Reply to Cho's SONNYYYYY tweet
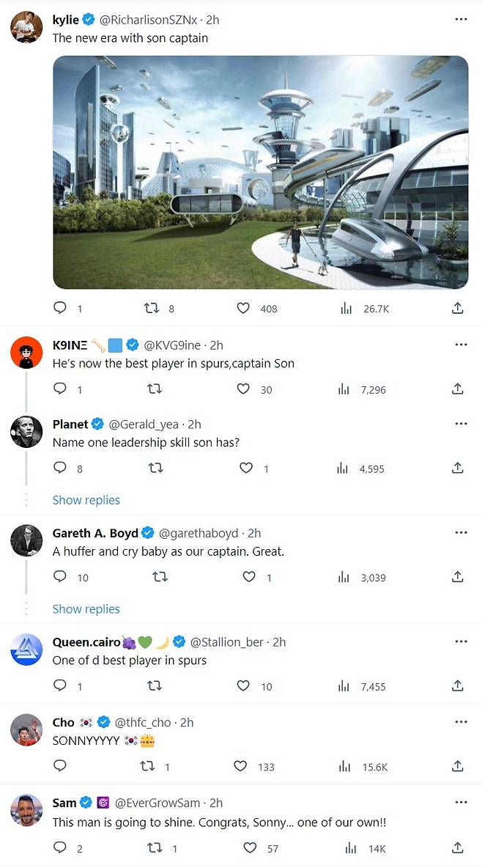Viewport: 482px width, 868px height. point(60,766)
